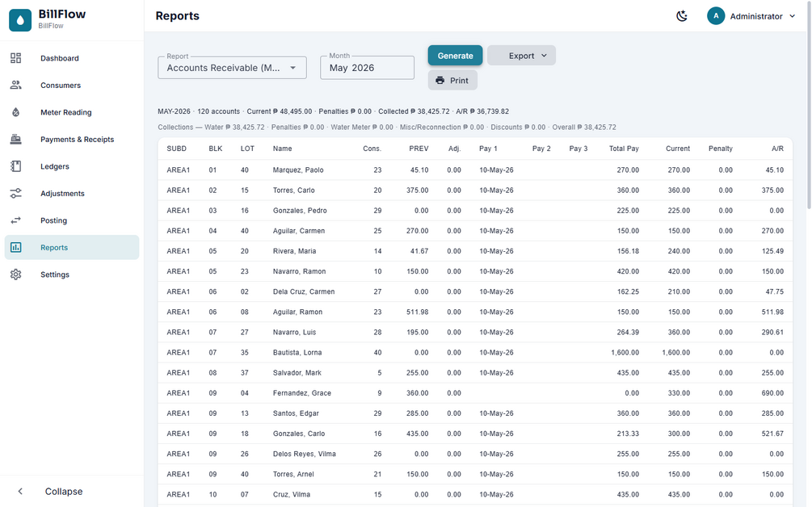Click the Penalty column header
Screen dimensions: 812x507
click(721, 149)
